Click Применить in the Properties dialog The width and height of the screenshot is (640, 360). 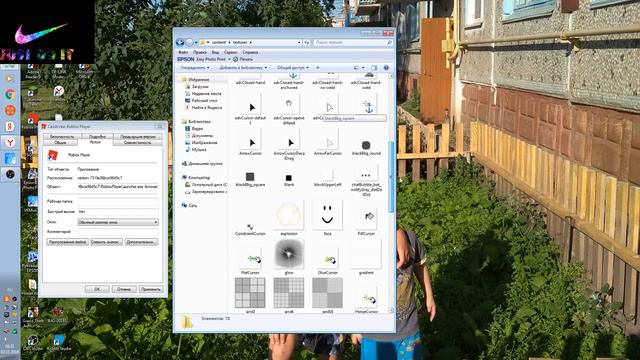(151, 289)
